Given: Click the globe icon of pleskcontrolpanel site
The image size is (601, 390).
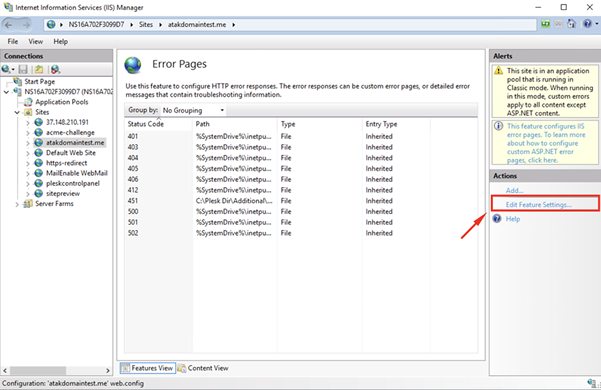Looking at the screenshot, I should (39, 184).
